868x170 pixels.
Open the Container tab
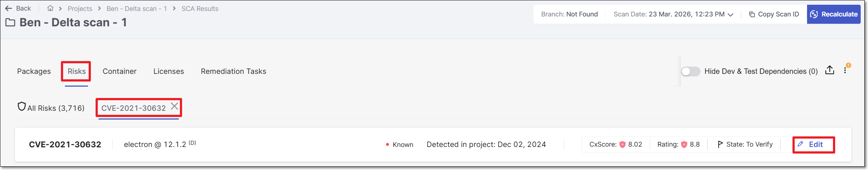point(119,71)
